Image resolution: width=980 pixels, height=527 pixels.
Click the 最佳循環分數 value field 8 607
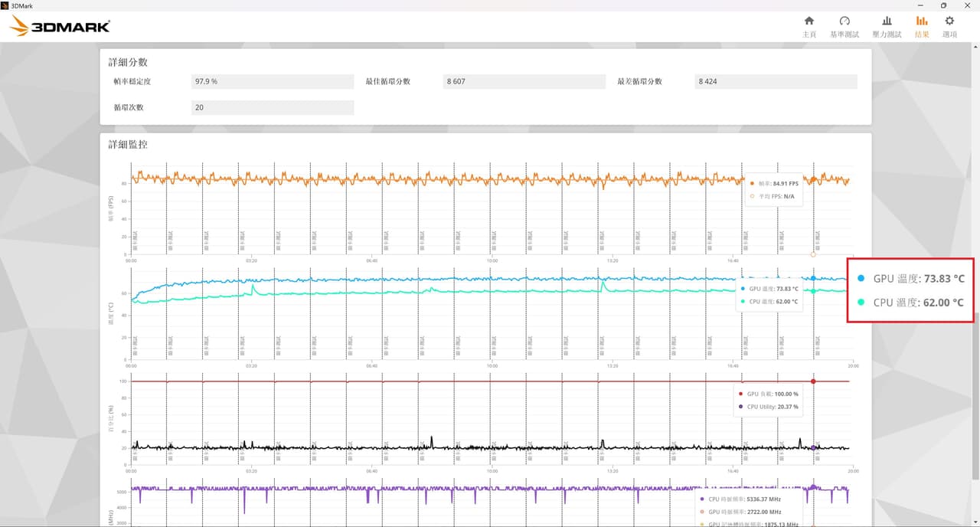(x=524, y=81)
